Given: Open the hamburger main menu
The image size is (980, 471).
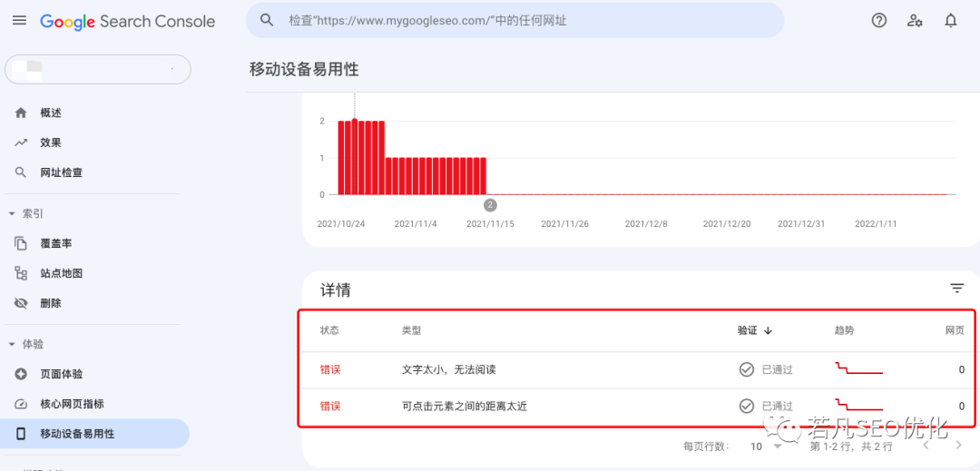Looking at the screenshot, I should click(x=19, y=21).
